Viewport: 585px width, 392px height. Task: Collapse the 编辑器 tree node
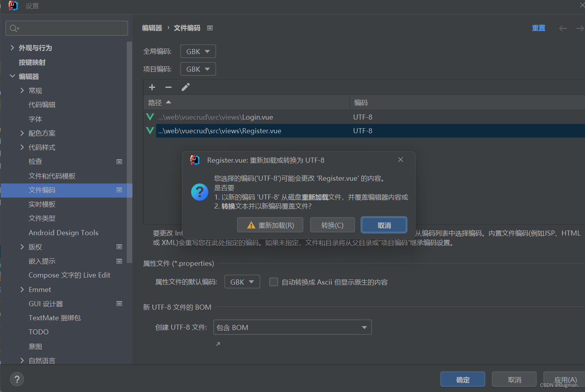pos(12,76)
